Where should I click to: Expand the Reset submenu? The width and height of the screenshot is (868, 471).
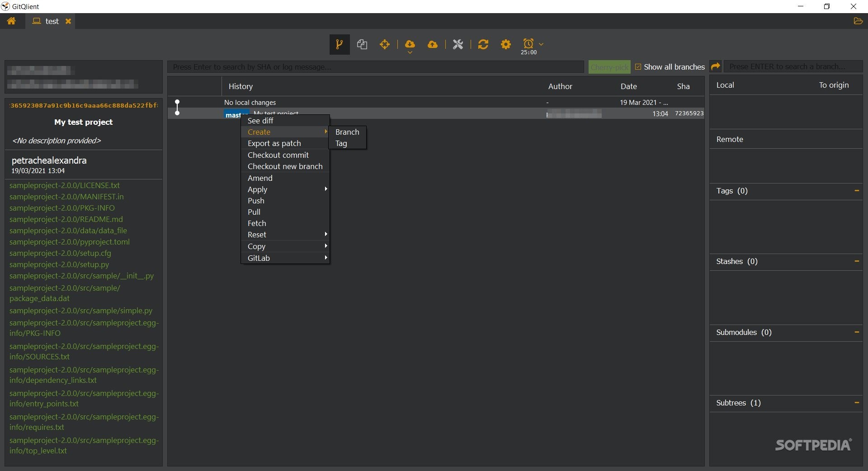(x=285, y=235)
